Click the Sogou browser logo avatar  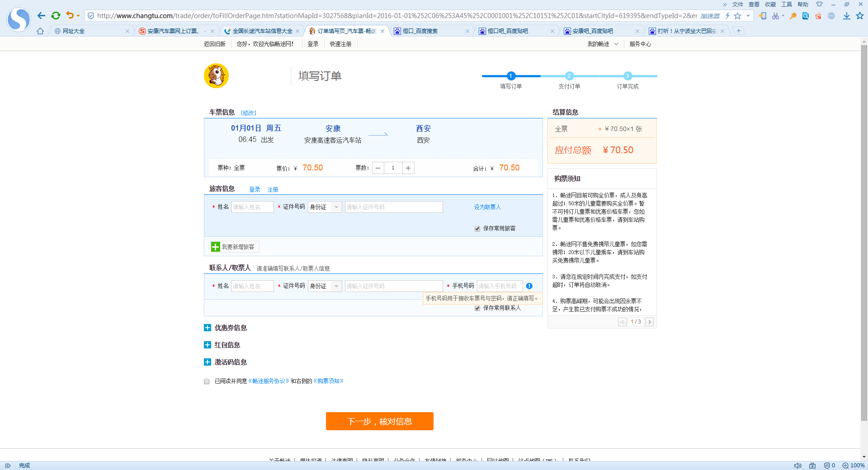(x=19, y=19)
